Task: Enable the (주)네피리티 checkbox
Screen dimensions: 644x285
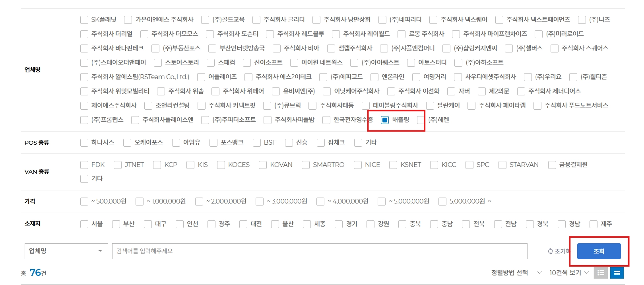Action: pos(382,19)
